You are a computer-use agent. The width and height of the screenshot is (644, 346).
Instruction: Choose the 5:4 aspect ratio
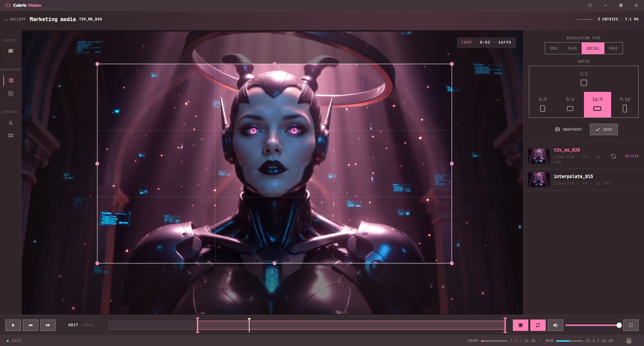point(570,105)
